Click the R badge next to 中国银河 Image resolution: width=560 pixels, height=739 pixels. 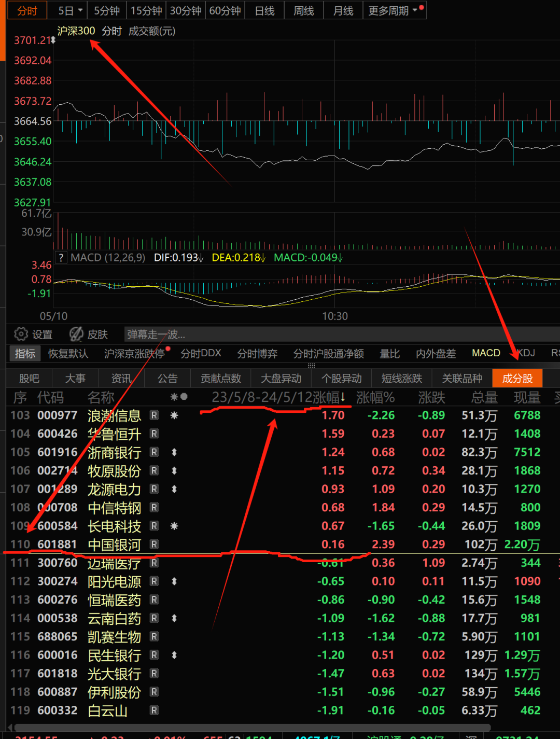pyautogui.click(x=154, y=545)
